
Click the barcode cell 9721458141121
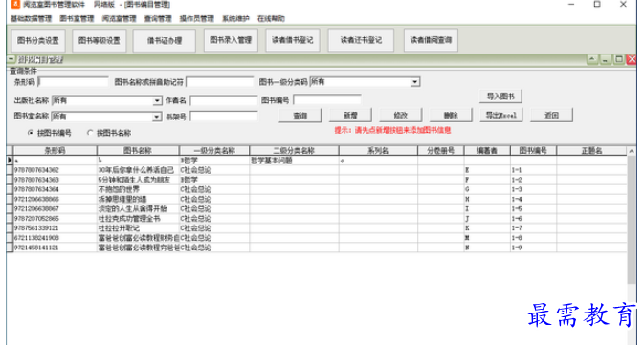coord(56,248)
